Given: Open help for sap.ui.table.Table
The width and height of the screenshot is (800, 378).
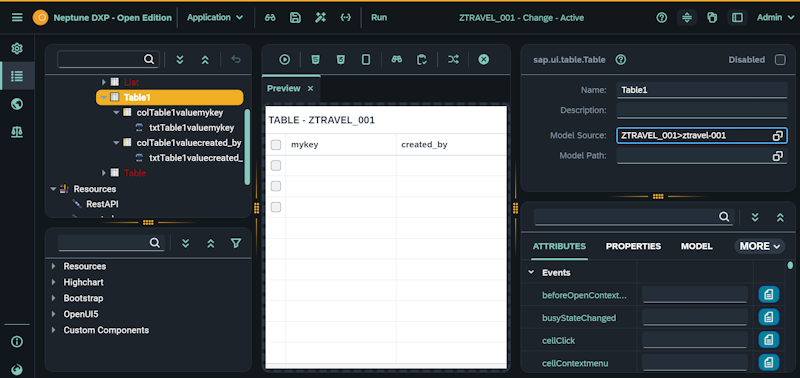Looking at the screenshot, I should pyautogui.click(x=620, y=60).
